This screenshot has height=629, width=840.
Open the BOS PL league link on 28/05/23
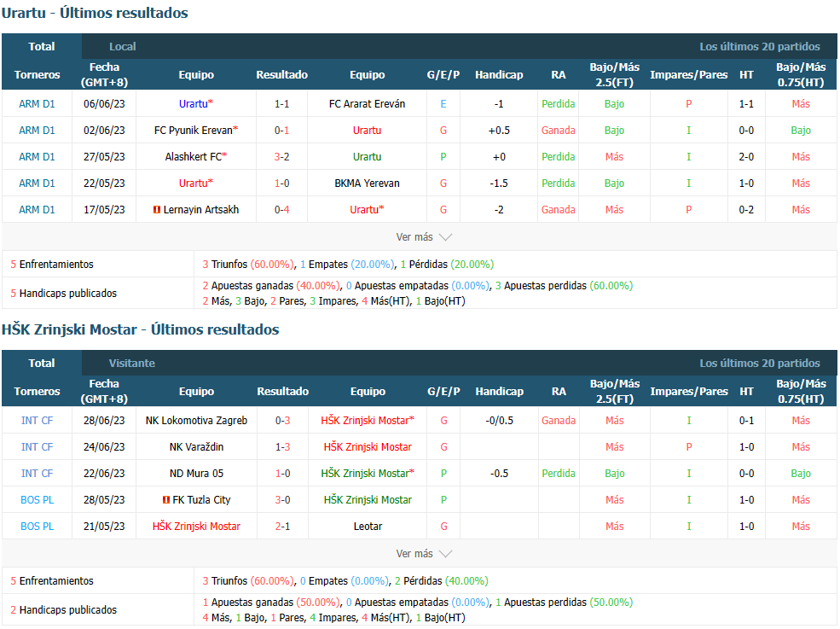coord(37,500)
